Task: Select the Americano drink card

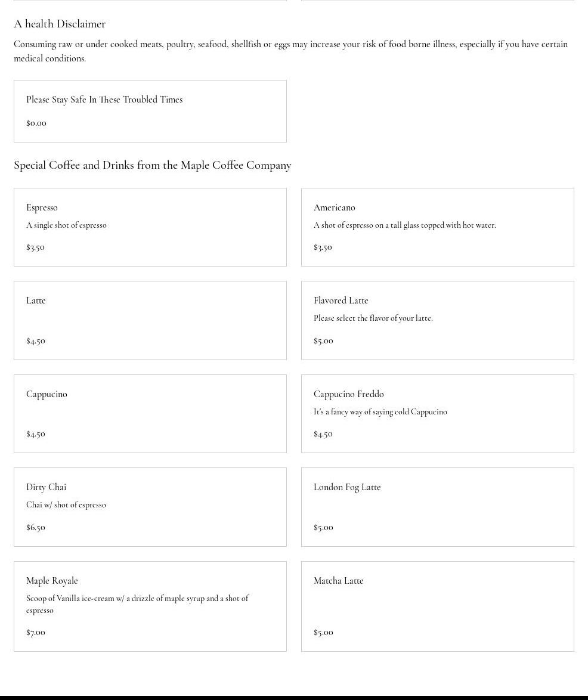Action: click(x=437, y=227)
